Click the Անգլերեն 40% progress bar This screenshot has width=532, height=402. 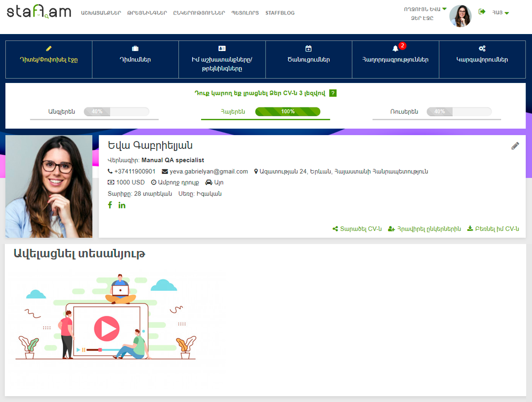point(117,112)
